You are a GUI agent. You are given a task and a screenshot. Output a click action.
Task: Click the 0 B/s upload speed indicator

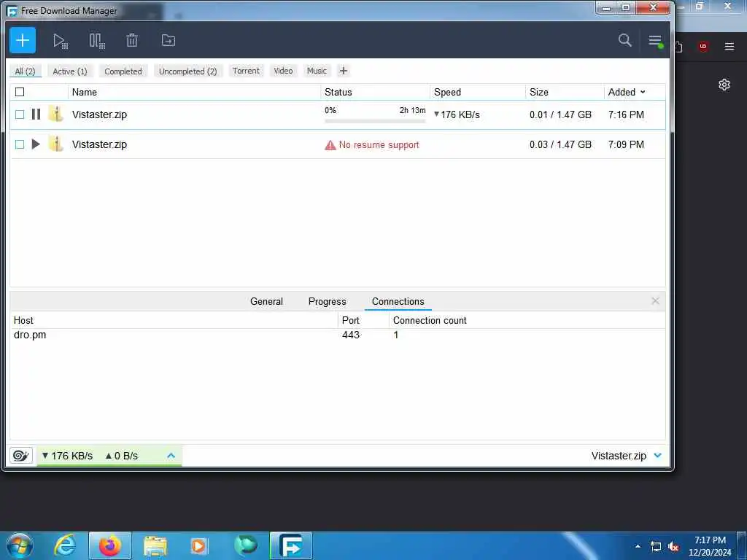(122, 456)
